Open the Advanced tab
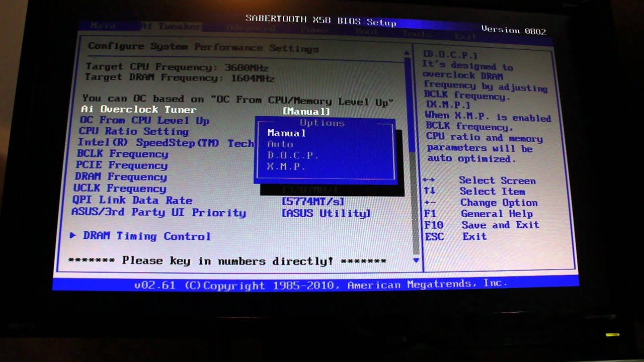This screenshot has height=362, width=644. coord(250,29)
